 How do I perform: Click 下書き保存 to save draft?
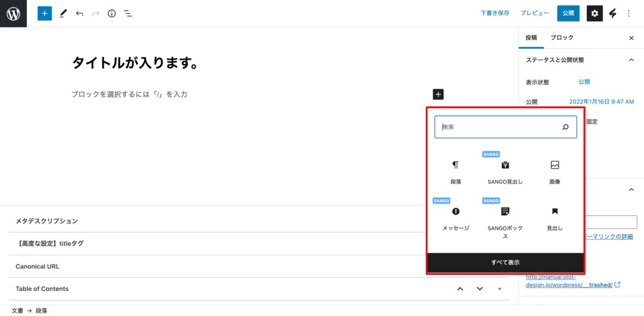point(495,13)
